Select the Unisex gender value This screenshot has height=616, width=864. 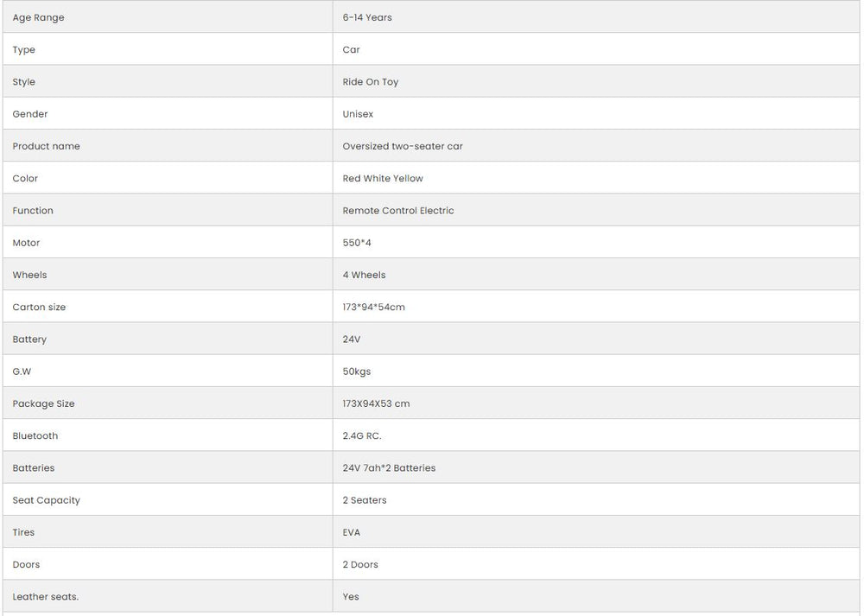point(358,114)
